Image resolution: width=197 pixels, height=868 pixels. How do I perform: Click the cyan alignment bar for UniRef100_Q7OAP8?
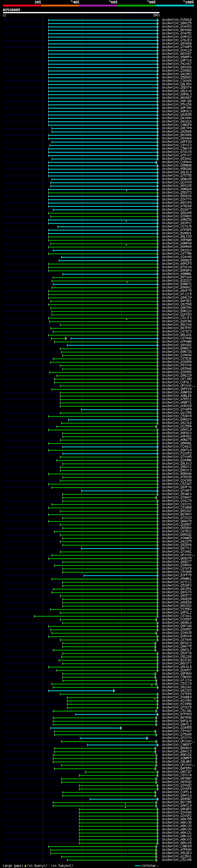(120, 410)
